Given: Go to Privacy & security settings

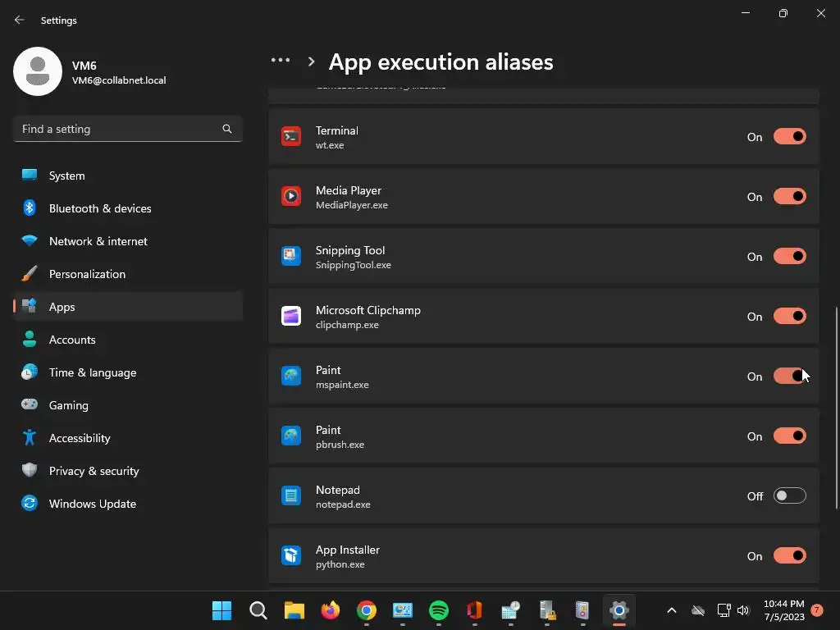Looking at the screenshot, I should pyautogui.click(x=94, y=471).
